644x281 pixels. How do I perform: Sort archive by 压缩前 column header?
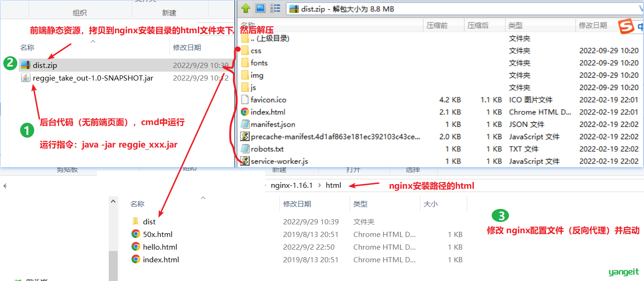[437, 25]
